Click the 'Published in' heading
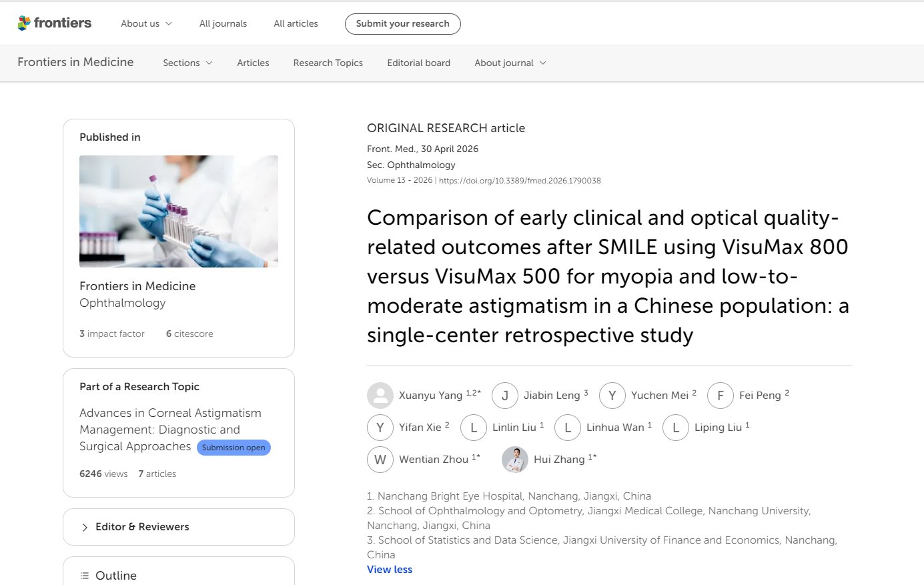The height and width of the screenshot is (585, 924). 110,137
